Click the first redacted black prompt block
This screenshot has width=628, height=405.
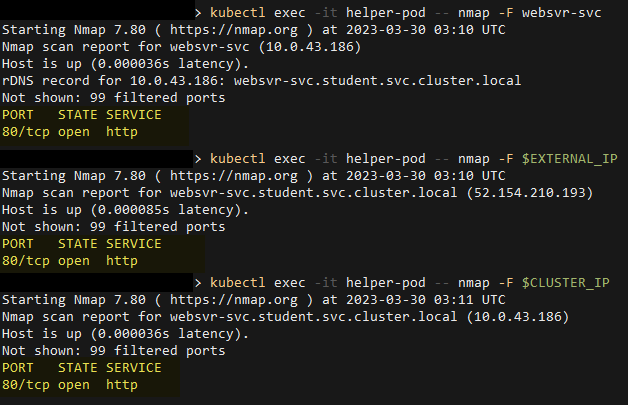tap(97, 11)
